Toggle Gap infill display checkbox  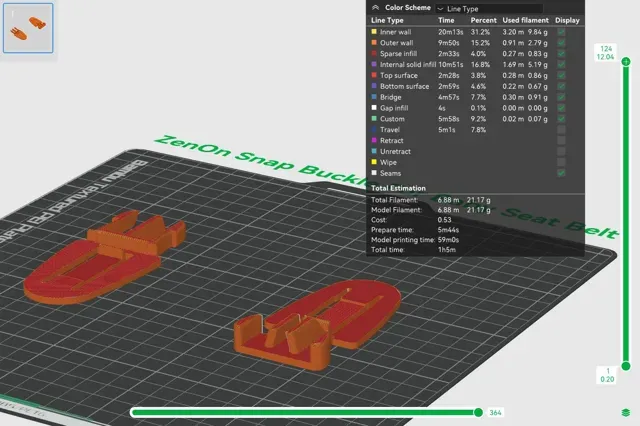(561, 108)
